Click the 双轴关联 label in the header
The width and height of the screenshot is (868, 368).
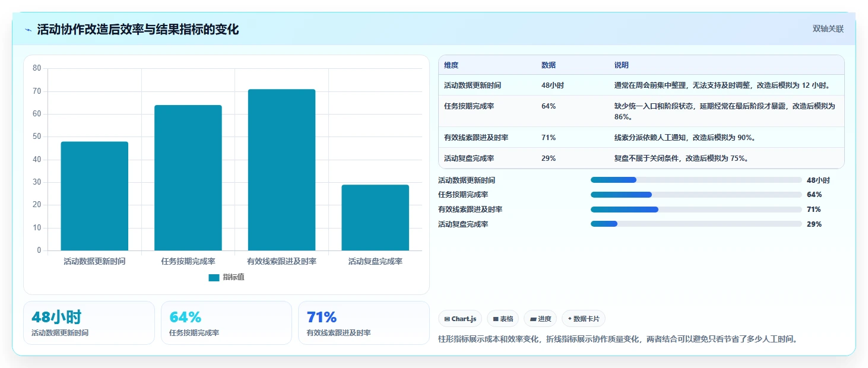[x=828, y=29]
